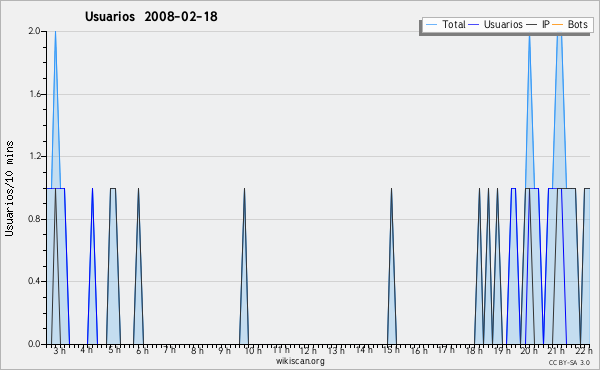Click the '17 h' x-axis label
Image resolution: width=600 pixels, height=370 pixels.
446,350
